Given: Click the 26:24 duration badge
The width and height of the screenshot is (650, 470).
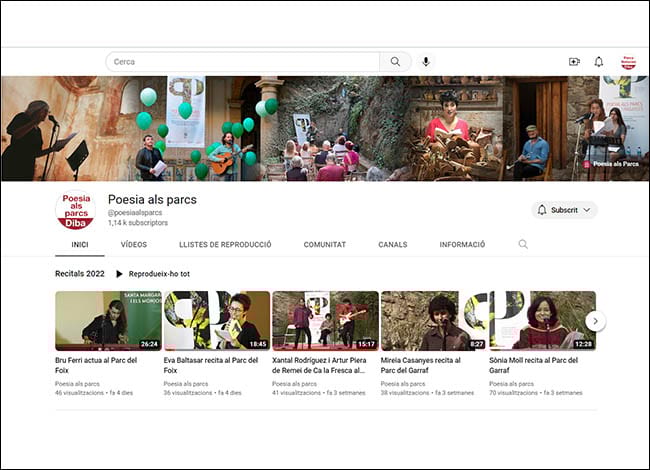Looking at the screenshot, I should (149, 344).
